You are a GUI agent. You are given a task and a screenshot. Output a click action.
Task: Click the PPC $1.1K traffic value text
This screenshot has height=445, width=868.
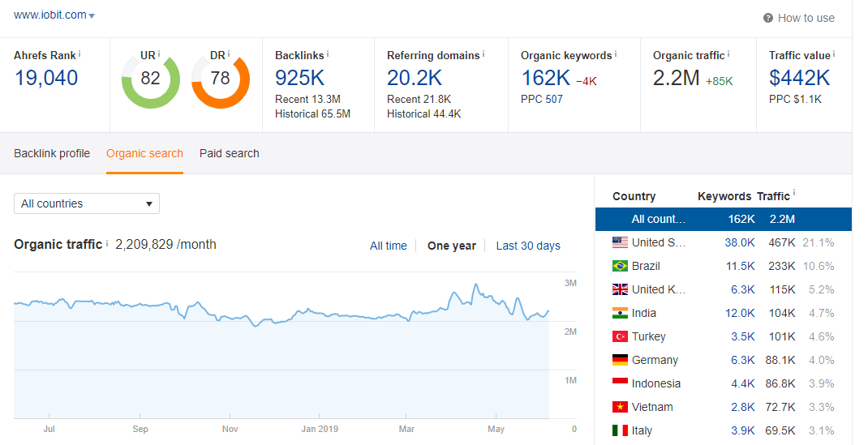pos(796,100)
